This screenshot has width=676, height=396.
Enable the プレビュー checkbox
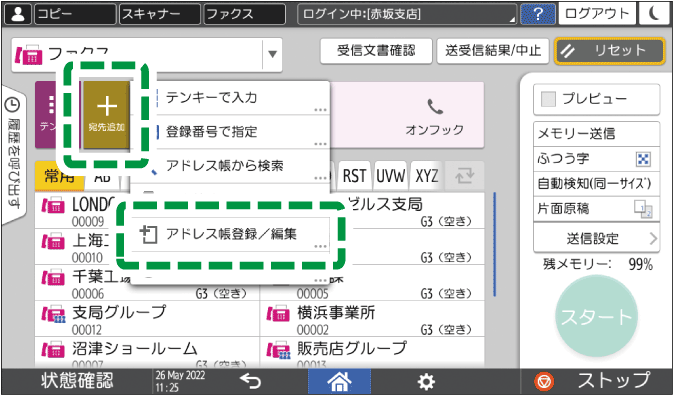point(548,100)
